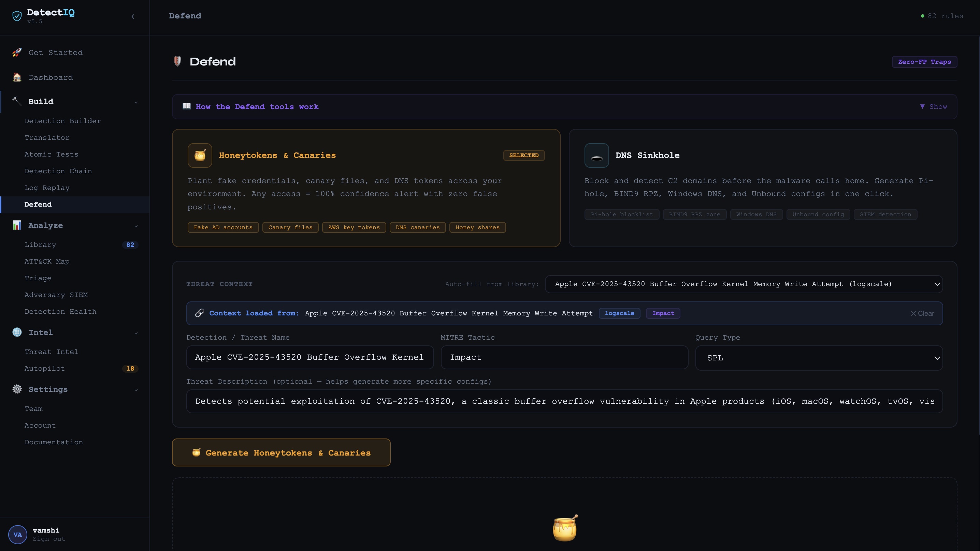The width and height of the screenshot is (980, 551).
Task: Click the rocket icon for Get Started
Action: point(17,53)
